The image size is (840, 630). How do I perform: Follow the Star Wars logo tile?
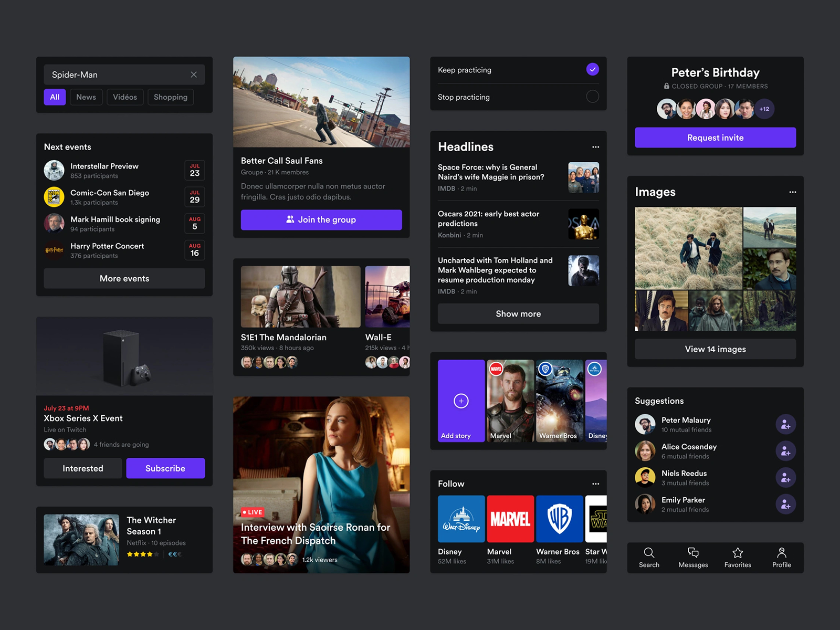596,519
